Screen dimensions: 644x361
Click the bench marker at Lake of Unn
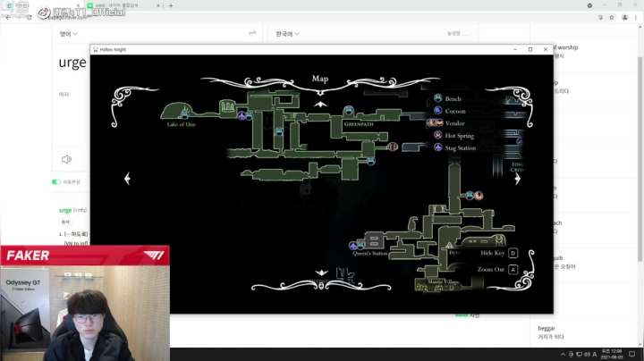point(184,115)
